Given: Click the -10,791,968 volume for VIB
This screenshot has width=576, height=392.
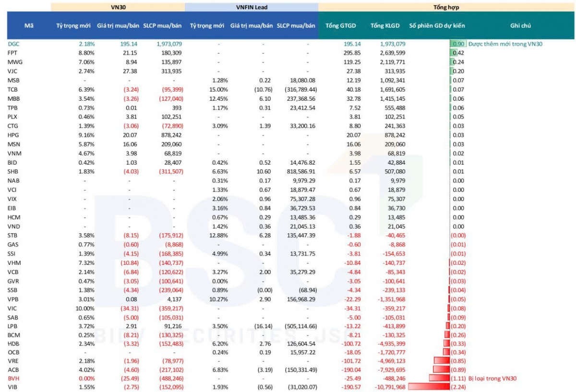Looking at the screenshot, I should (387, 387).
